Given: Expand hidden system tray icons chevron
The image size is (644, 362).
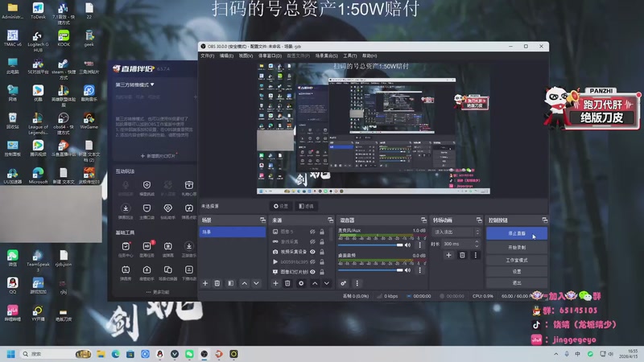Looking at the screenshot, I should [x=555, y=354].
